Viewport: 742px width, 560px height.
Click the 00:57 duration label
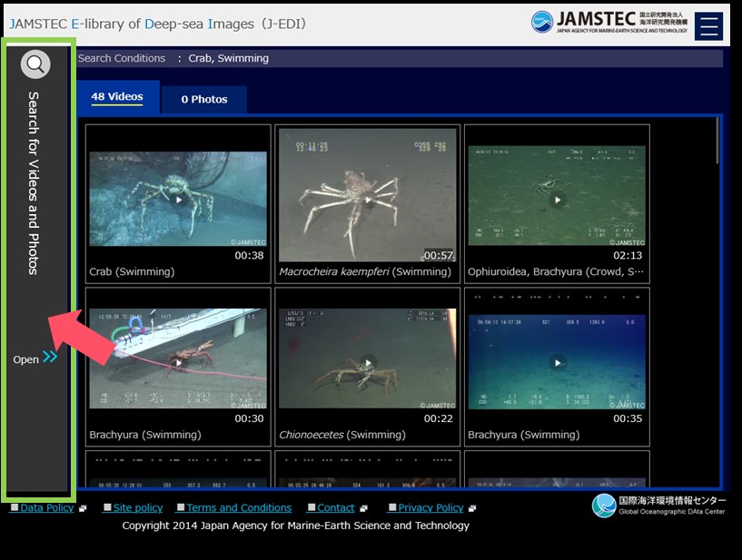click(438, 255)
